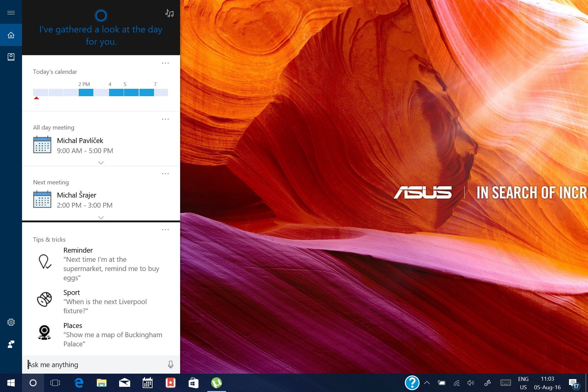Image resolution: width=588 pixels, height=392 pixels.
Task: Click the calendar icon beside Michal Šrajer
Action: (42, 199)
